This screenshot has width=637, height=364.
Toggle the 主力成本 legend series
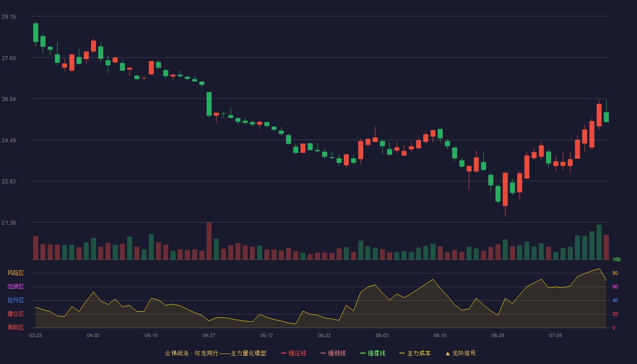[415, 353]
